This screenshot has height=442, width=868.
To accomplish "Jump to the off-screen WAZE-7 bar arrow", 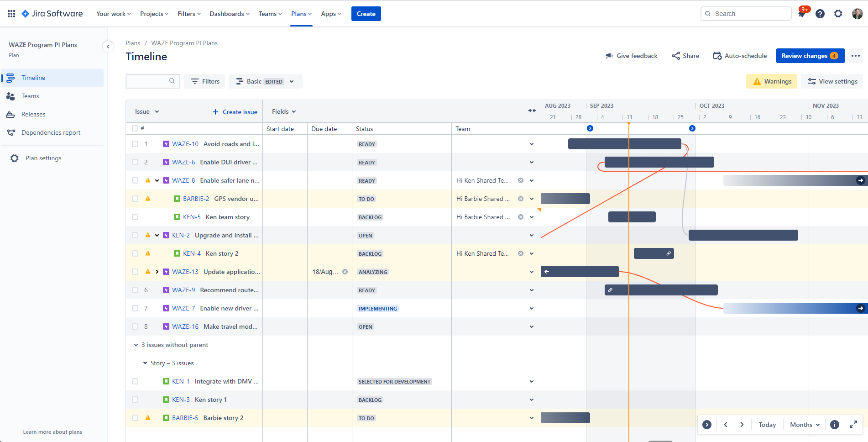I will (861, 308).
